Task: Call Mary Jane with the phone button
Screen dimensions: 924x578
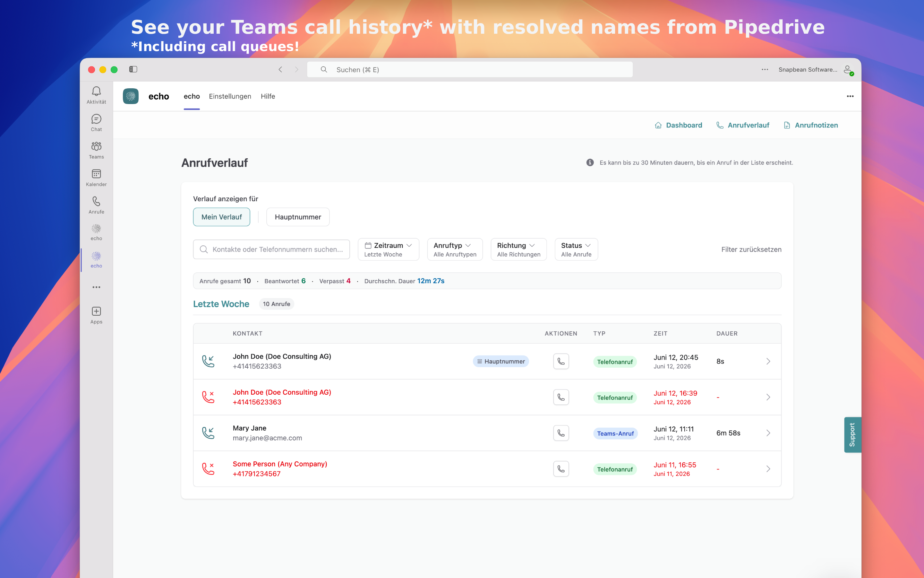Action: [x=561, y=433]
